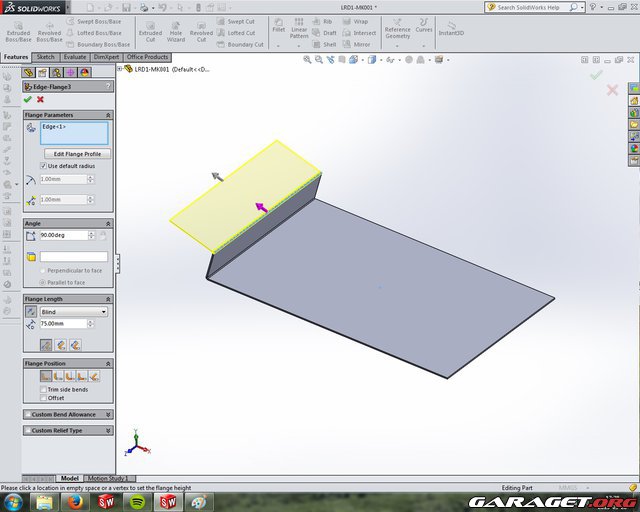This screenshot has width=640, height=512.
Task: Click the Linear Pattern tool
Action: tap(299, 30)
